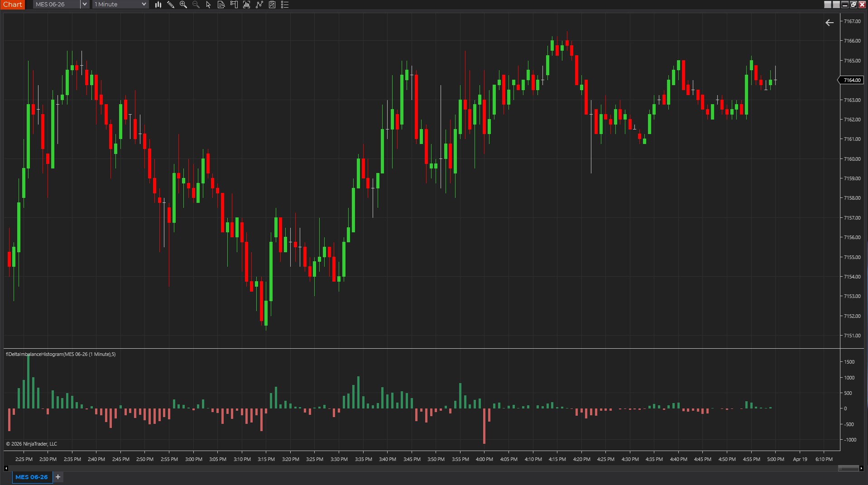Open the Data Box icon
This screenshot has width=868, height=485.
tap(221, 5)
